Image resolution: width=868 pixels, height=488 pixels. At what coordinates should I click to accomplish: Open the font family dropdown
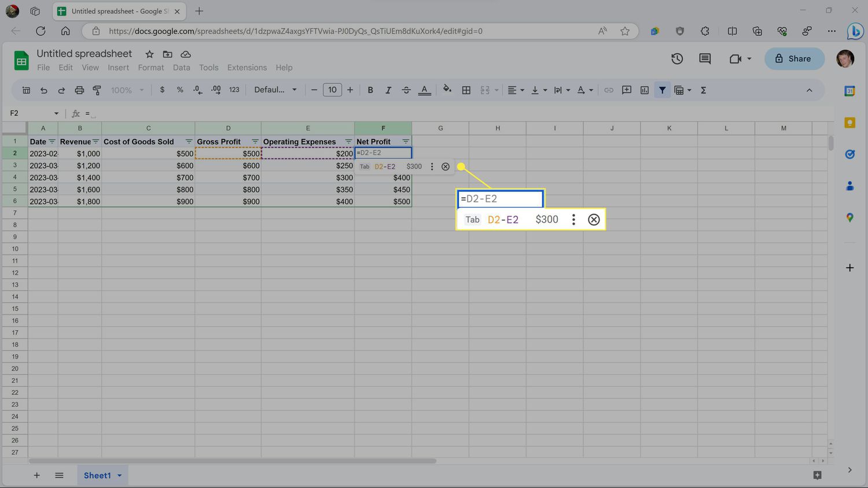tap(275, 90)
